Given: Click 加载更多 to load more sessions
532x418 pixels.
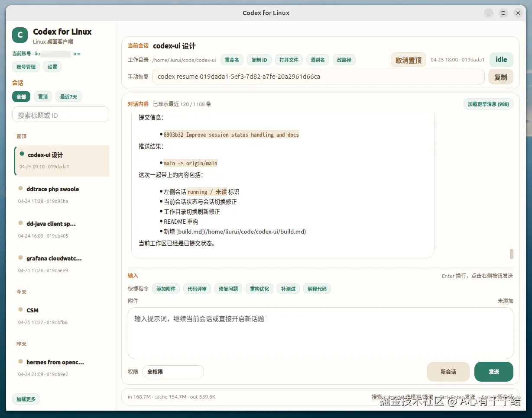Looking at the screenshot, I should [x=26, y=399].
